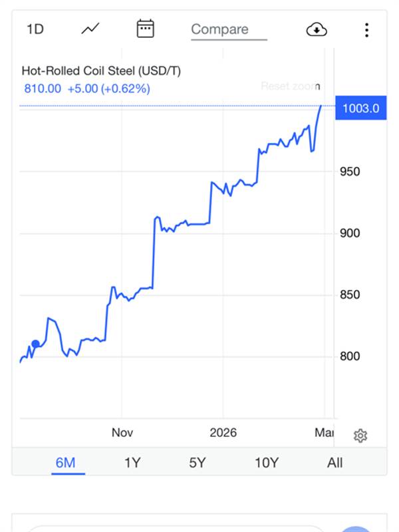The width and height of the screenshot is (399, 532).
Task: Download chart data via cloud icon
Action: [x=317, y=29]
